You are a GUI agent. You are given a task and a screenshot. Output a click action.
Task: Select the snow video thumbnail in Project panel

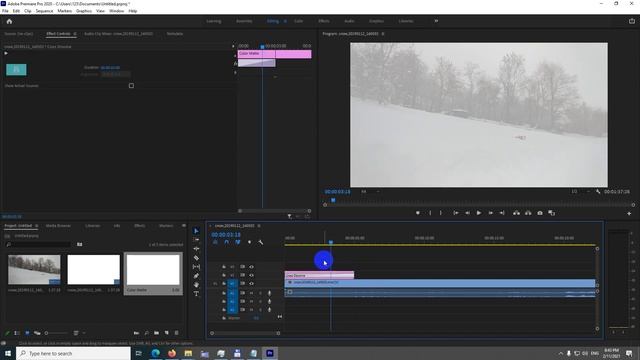tap(34, 270)
